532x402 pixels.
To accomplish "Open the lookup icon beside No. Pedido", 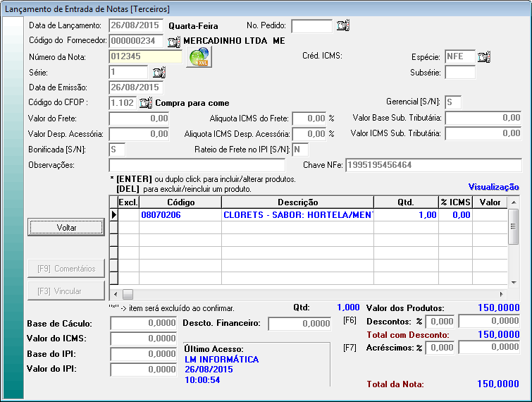I will [x=343, y=26].
